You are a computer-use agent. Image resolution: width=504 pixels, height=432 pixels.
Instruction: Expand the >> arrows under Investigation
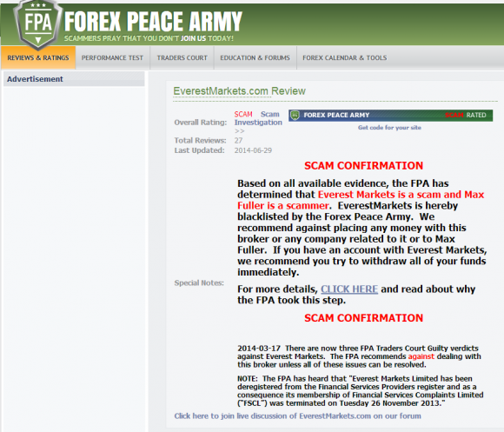coord(240,131)
